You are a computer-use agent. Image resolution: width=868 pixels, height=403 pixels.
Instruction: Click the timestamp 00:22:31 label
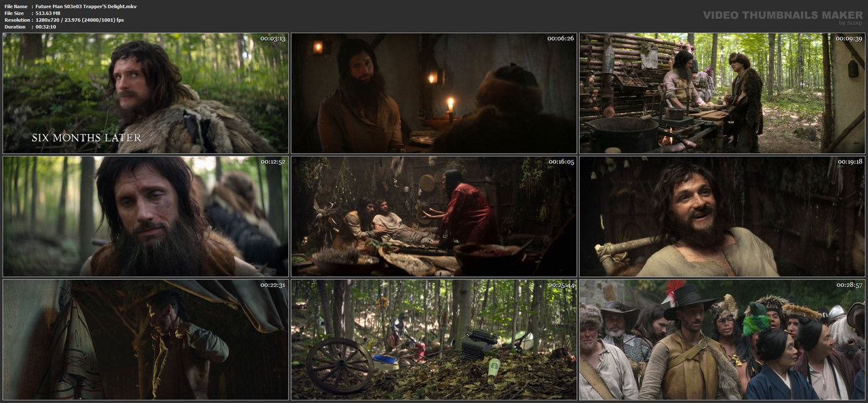(x=273, y=285)
